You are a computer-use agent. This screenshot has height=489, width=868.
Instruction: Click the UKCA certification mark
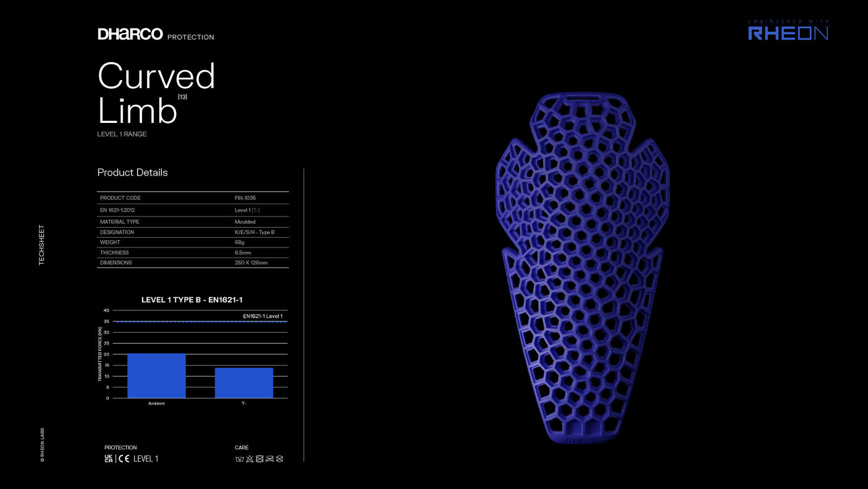pos(108,459)
